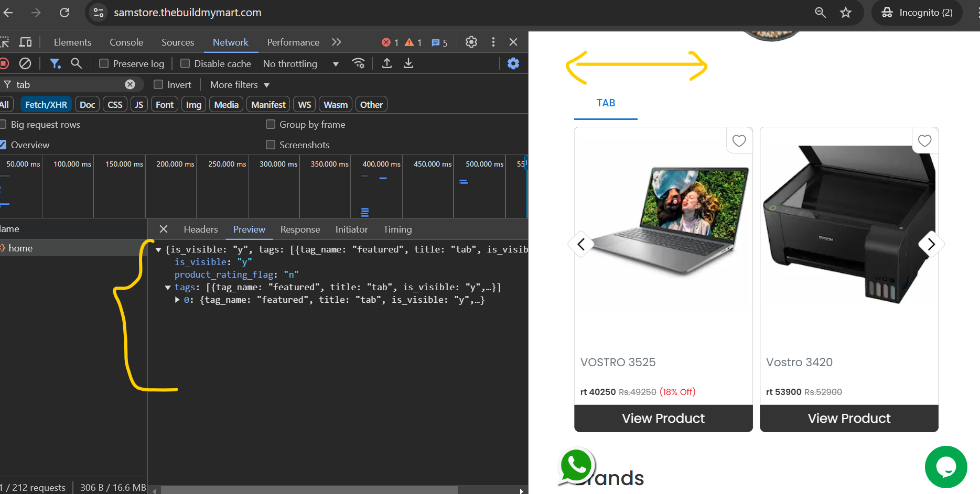
Task: Clear the 'tab' filter text
Action: (x=130, y=84)
